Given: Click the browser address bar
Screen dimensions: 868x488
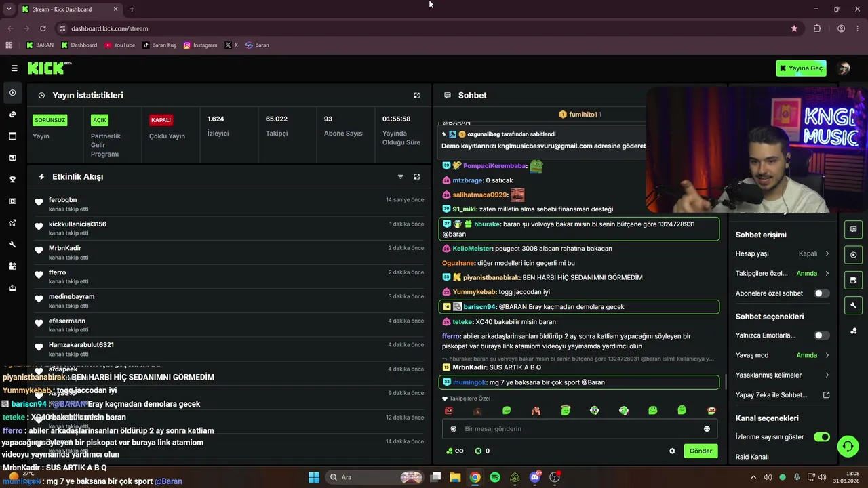Looking at the screenshot, I should point(426,28).
